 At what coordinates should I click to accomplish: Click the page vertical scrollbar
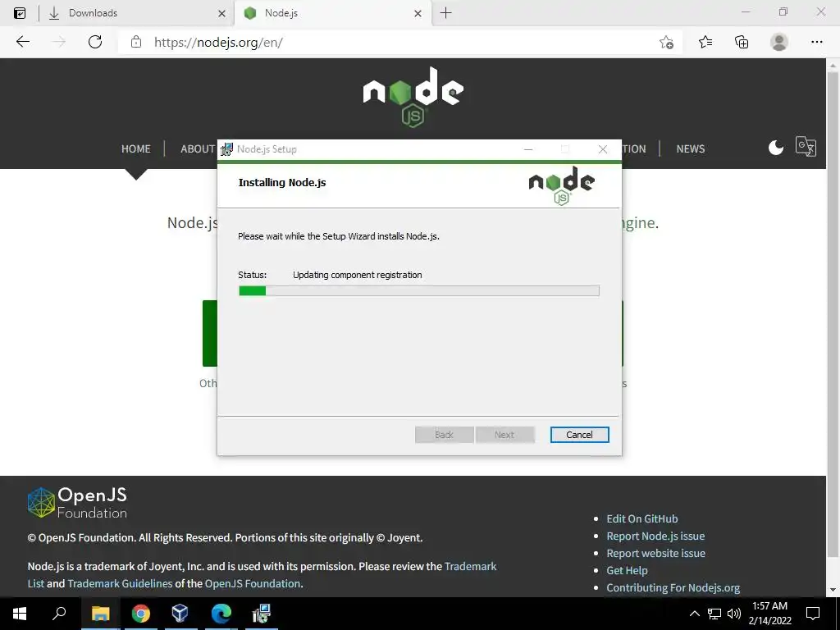pos(833,314)
